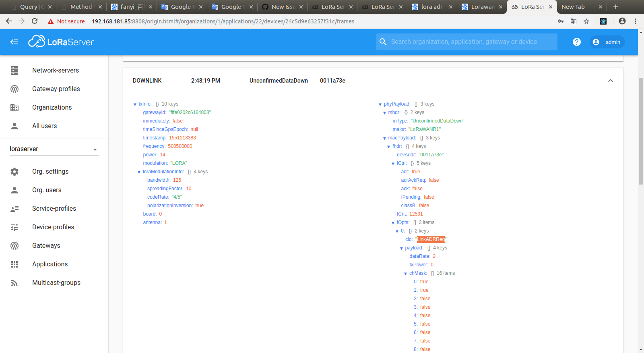Collapse the fCtrl tree node

[393, 164]
